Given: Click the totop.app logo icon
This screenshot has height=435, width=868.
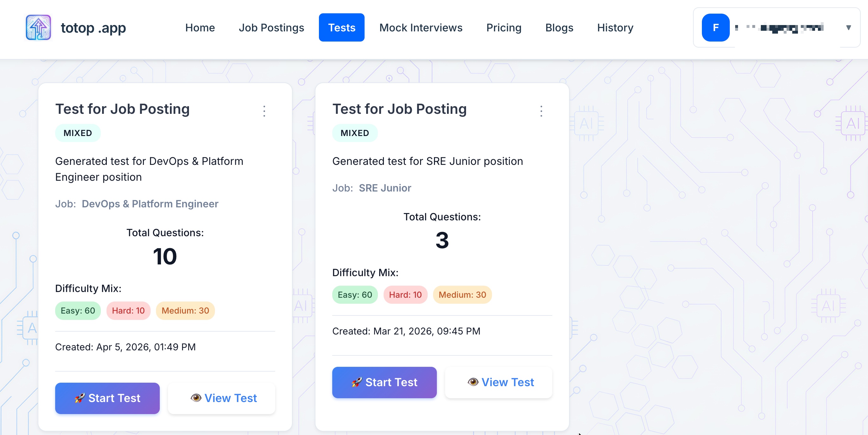Looking at the screenshot, I should 38,27.
